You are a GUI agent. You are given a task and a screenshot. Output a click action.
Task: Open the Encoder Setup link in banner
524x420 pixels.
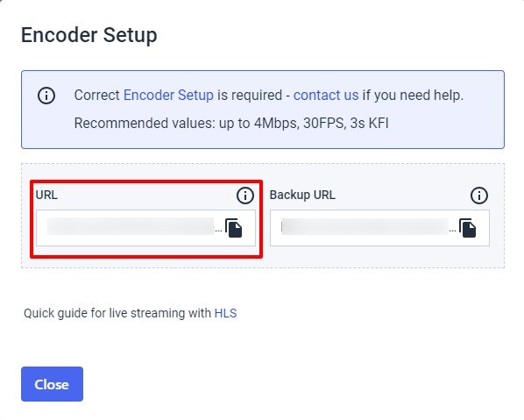[x=168, y=96]
